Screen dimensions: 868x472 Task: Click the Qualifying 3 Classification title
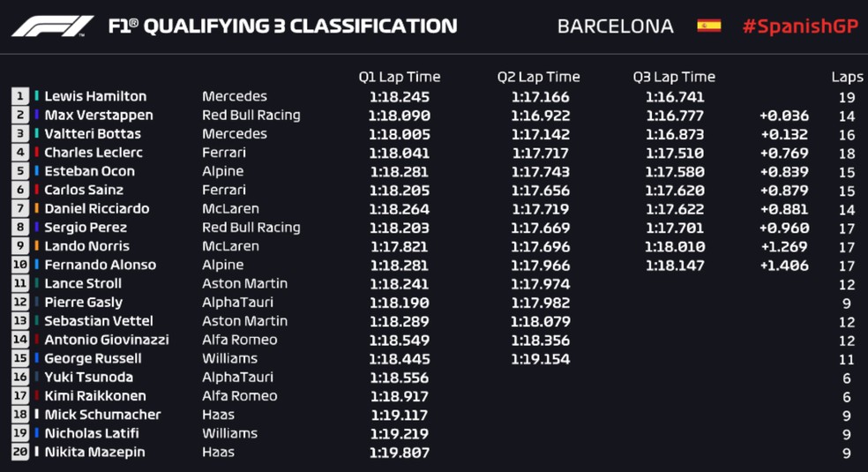coord(283,26)
